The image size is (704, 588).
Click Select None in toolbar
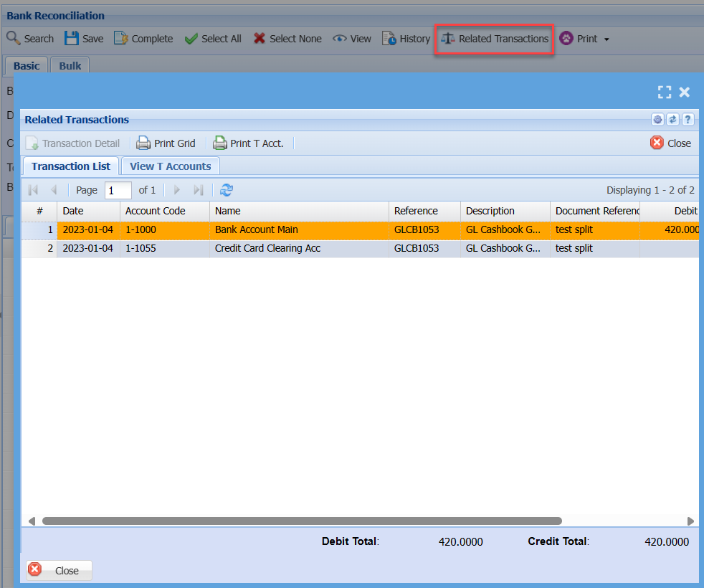pos(287,39)
